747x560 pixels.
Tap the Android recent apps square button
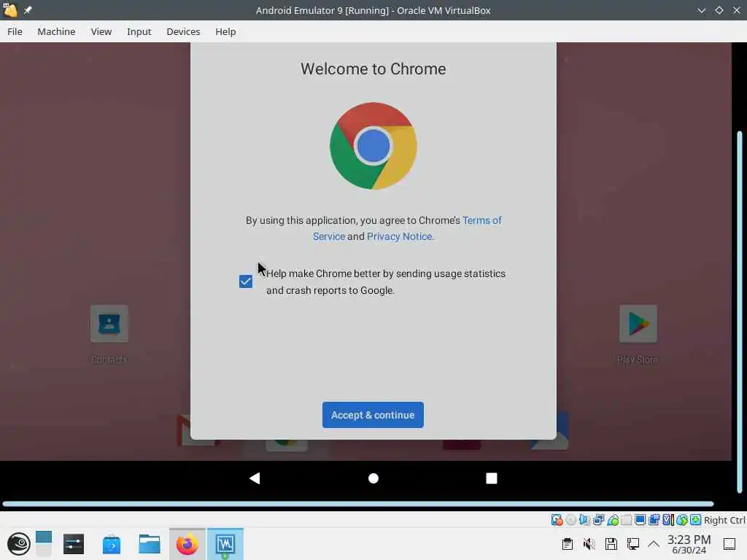click(491, 478)
